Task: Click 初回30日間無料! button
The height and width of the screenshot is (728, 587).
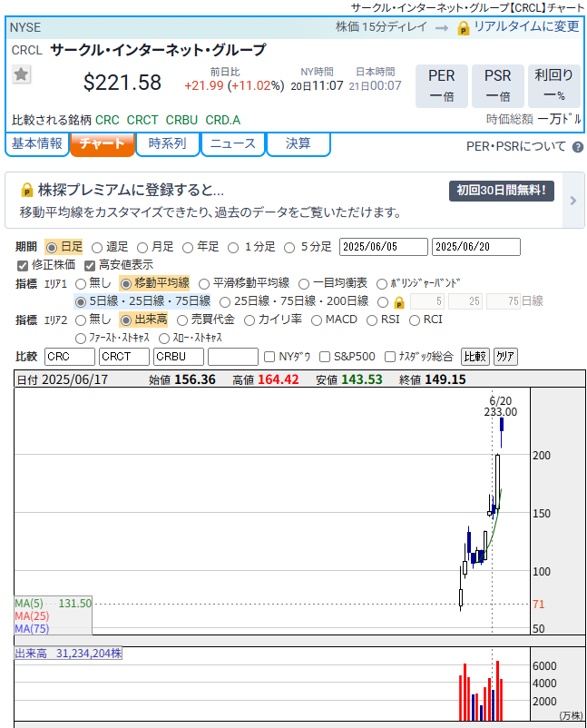Action: pyautogui.click(x=501, y=191)
